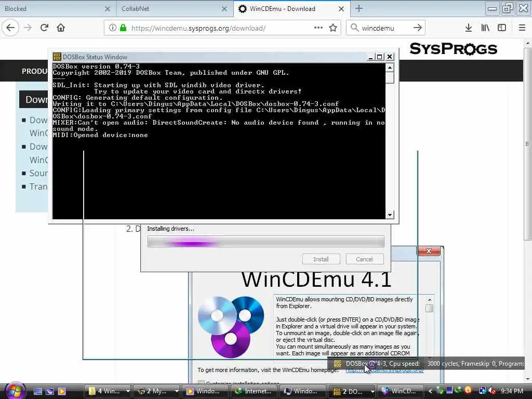Open the Firefox hamburger menu
This screenshot has height=399, width=532.
(522, 28)
